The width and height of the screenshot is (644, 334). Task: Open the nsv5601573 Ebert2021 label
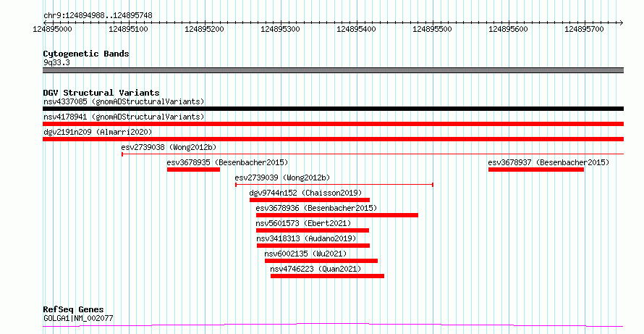tap(303, 223)
